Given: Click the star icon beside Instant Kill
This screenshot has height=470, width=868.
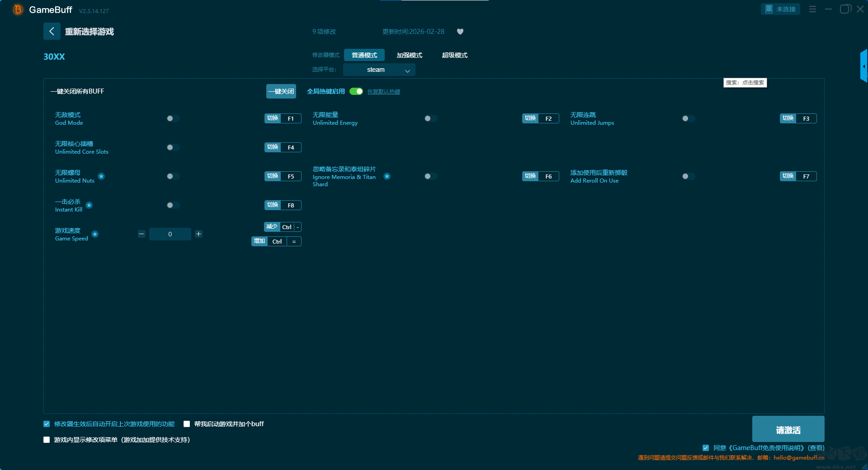Looking at the screenshot, I should 89,205.
